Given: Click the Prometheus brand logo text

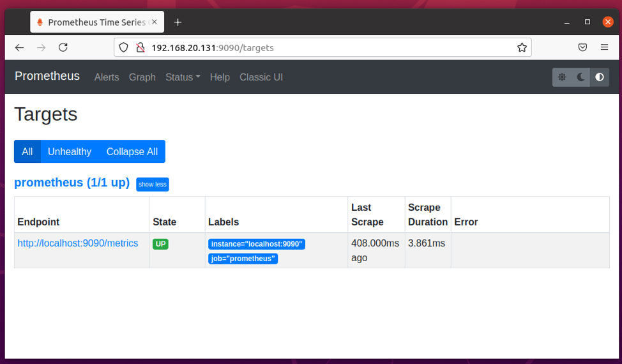Looking at the screenshot, I should pos(47,76).
